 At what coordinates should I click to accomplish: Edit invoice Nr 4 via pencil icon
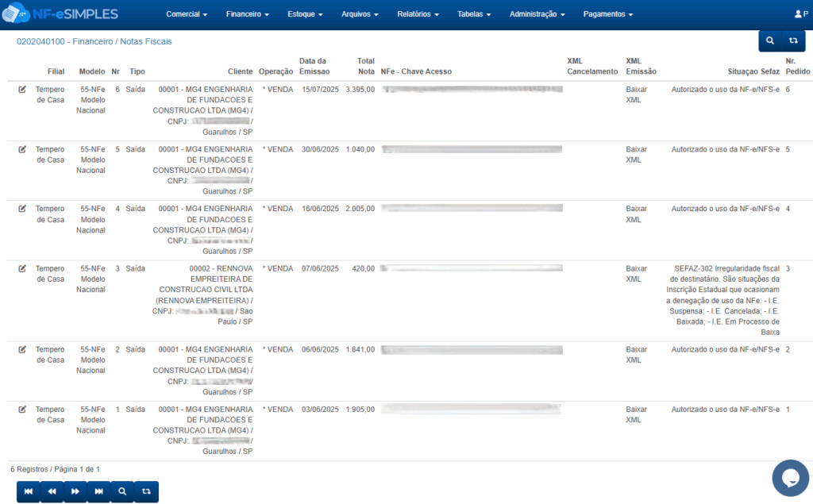(22, 209)
